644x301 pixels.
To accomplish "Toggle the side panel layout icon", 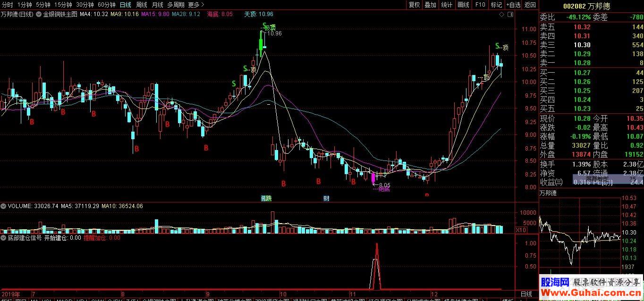I will point(510,15).
